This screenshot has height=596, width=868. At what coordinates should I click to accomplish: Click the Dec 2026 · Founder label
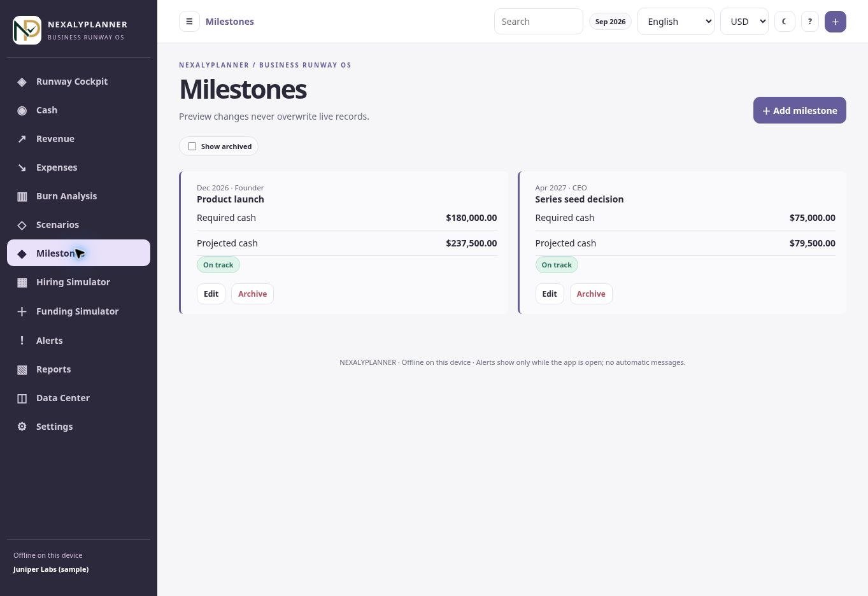point(231,188)
